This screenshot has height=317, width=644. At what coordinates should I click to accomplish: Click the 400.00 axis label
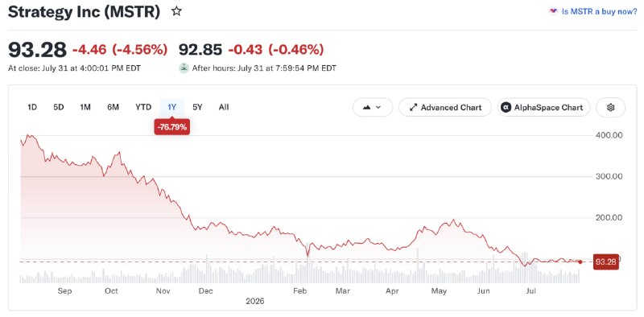pos(609,135)
